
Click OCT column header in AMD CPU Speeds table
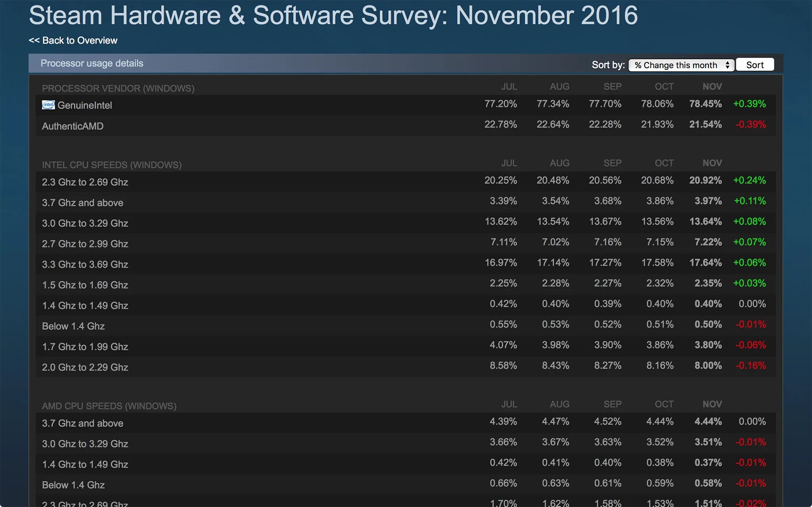pos(664,405)
